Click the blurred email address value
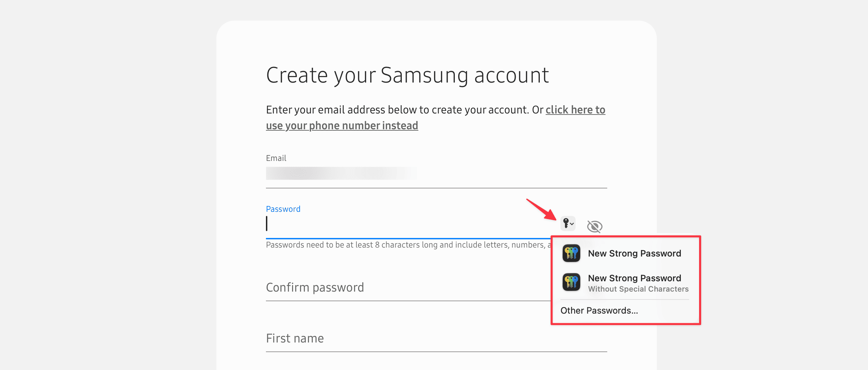The image size is (868, 370). (341, 173)
